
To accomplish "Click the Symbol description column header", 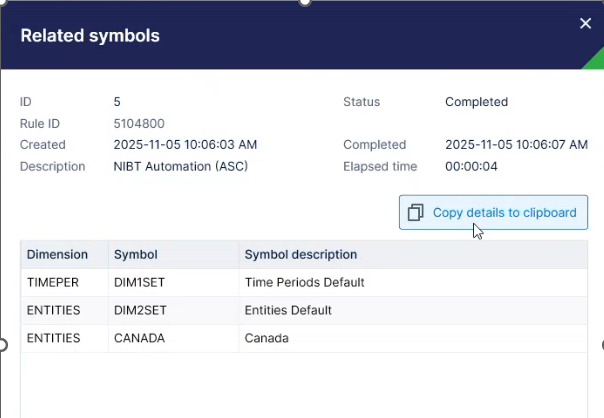I will tap(300, 255).
